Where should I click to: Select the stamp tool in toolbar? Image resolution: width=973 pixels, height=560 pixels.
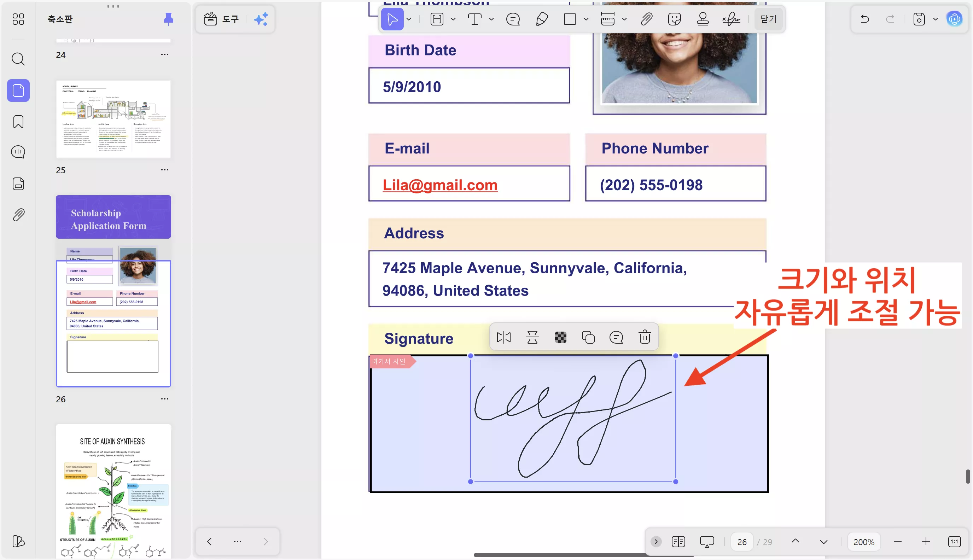tap(703, 19)
